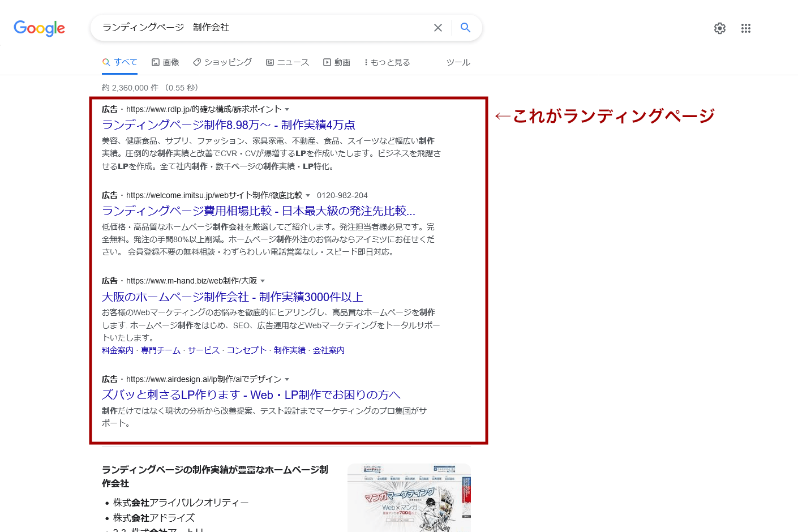798x532 pixels.
Task: Click the 制作実績 sitelink
Action: click(289, 350)
